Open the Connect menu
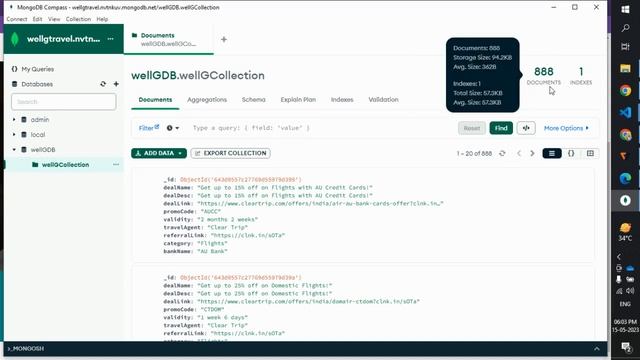The height and width of the screenshot is (360, 640). point(17,19)
